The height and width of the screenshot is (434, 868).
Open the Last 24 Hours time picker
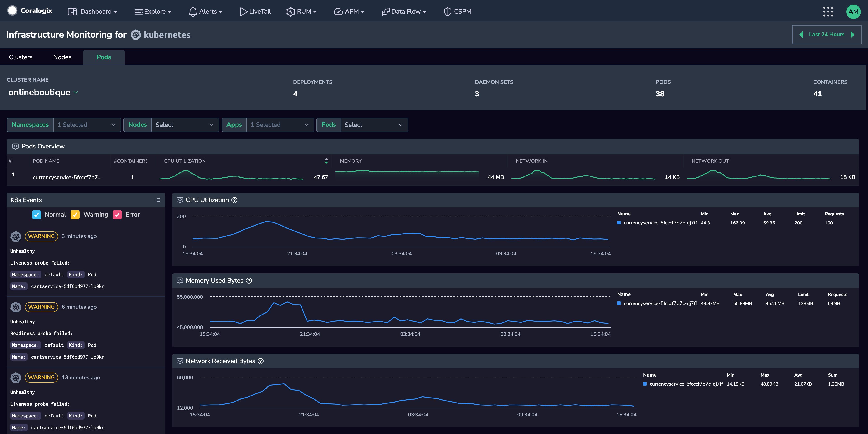[x=827, y=34]
